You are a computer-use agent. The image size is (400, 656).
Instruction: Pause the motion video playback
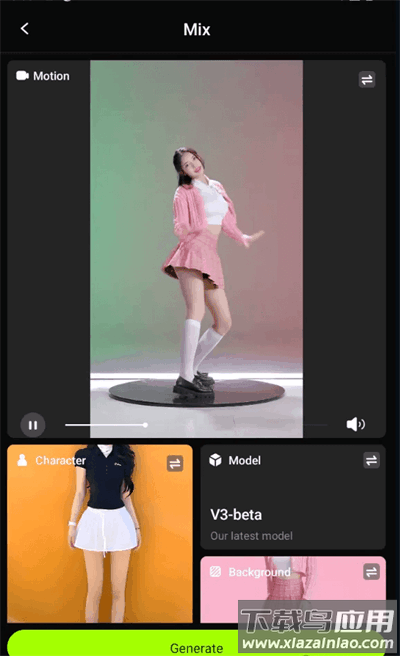click(33, 425)
